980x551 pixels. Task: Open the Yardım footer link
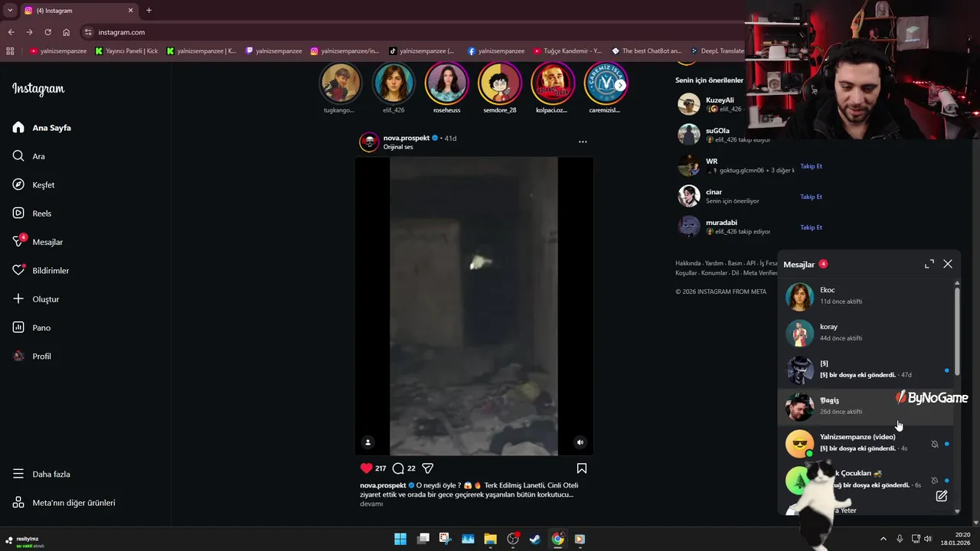(x=714, y=263)
